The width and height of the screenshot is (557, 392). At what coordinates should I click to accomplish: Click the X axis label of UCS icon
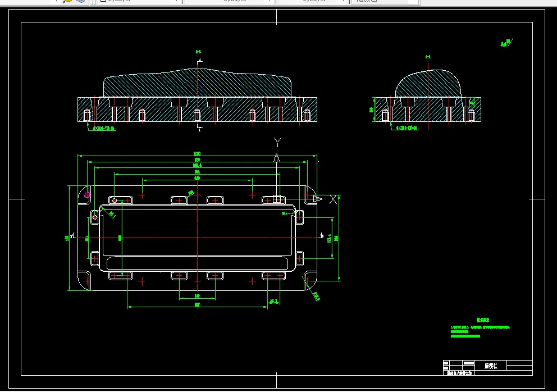click(333, 200)
